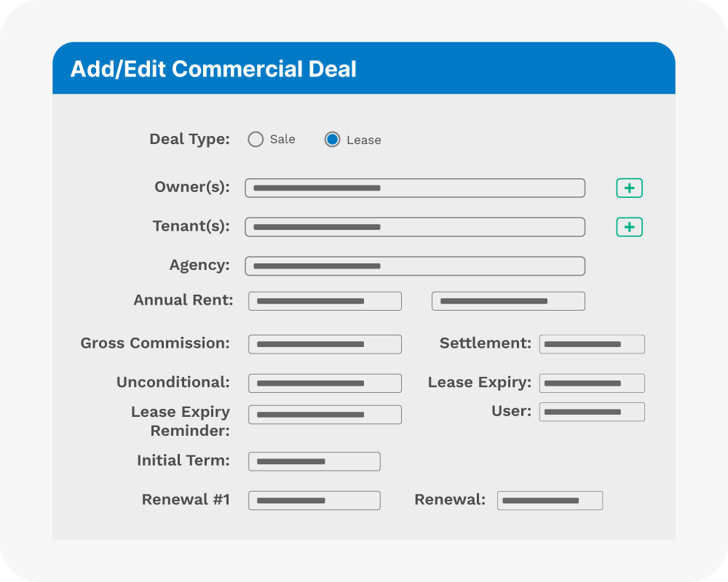Select the Lease deal type radio

(x=332, y=140)
